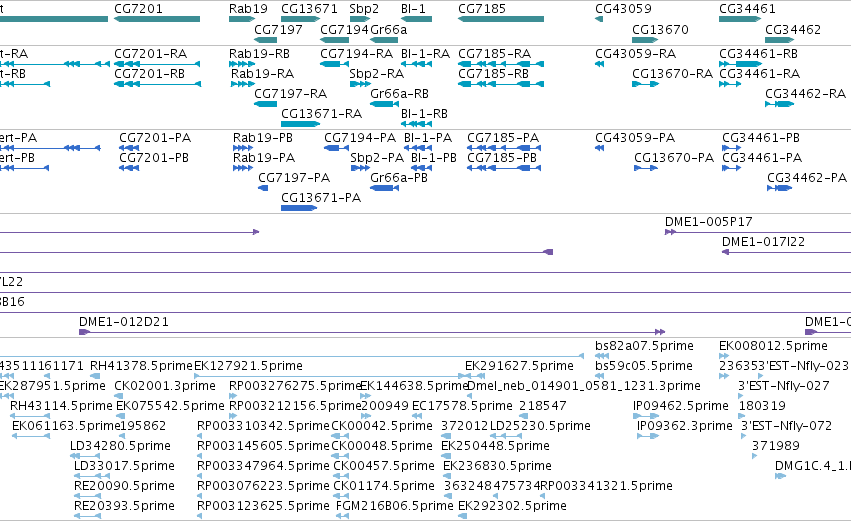
Task: Select EST label DMG1C.4_1
Action: point(812,466)
